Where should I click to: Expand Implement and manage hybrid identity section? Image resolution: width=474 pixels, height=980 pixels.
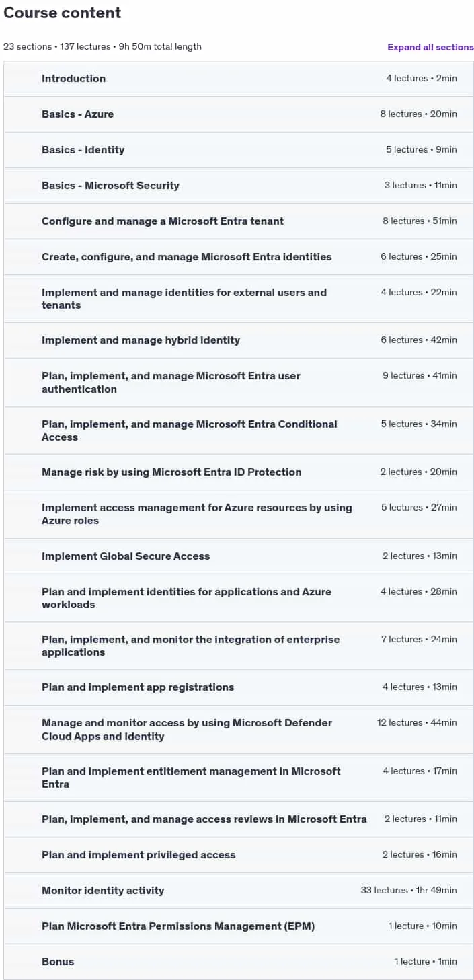pos(239,340)
